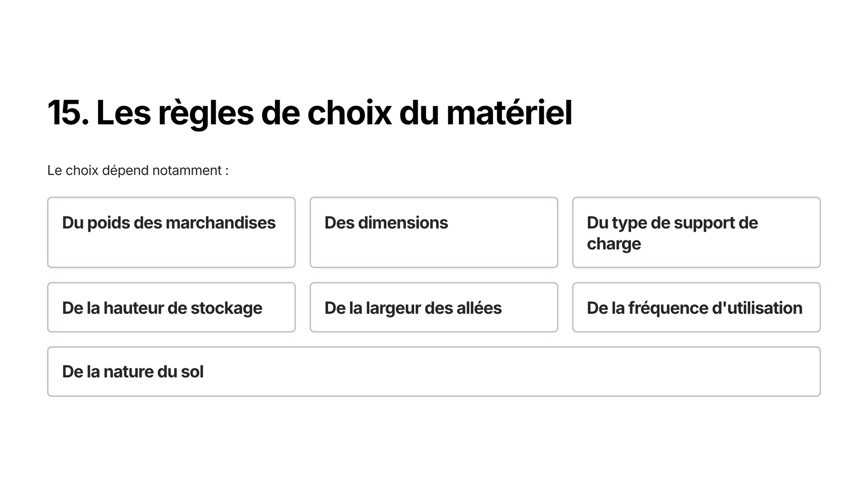Click the slide title about règles de choix
The image size is (868, 488).
(310, 113)
